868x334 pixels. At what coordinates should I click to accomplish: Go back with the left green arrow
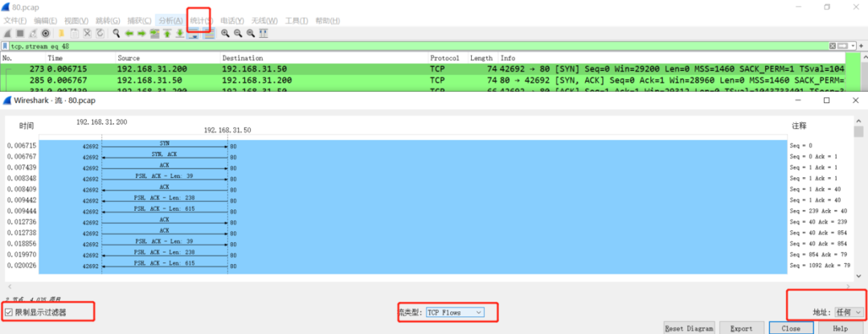click(129, 33)
